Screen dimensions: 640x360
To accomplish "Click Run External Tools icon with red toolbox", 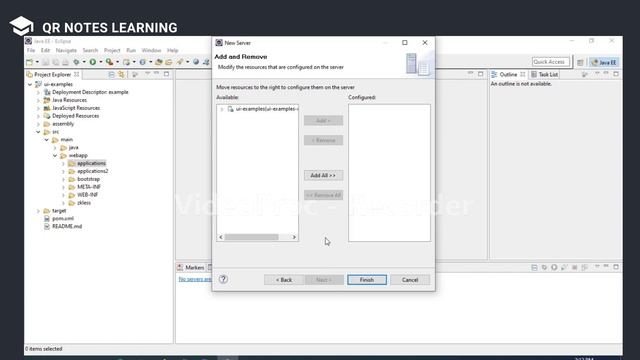I will [x=109, y=62].
